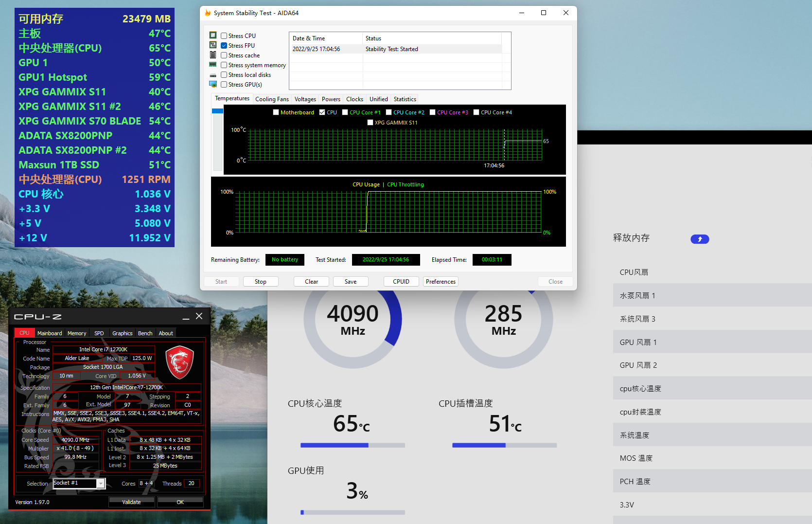
Task: Open the Mainboard tab in CPU-Z
Action: (50, 333)
